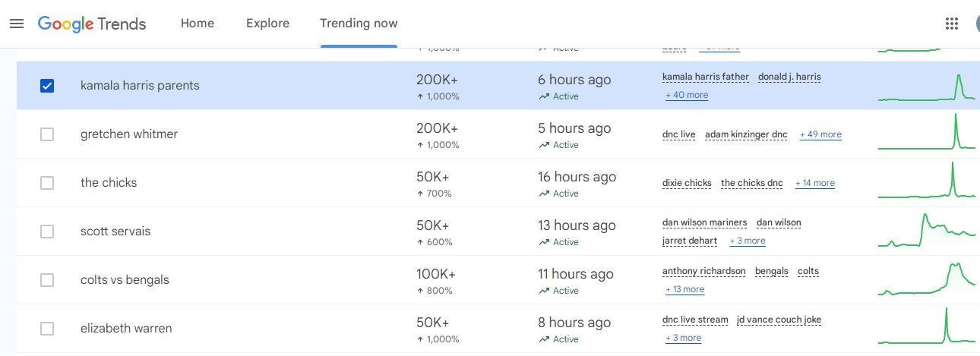Image resolution: width=980 pixels, height=356 pixels.
Task: Open the elizabeth warren trend row
Action: tap(126, 329)
